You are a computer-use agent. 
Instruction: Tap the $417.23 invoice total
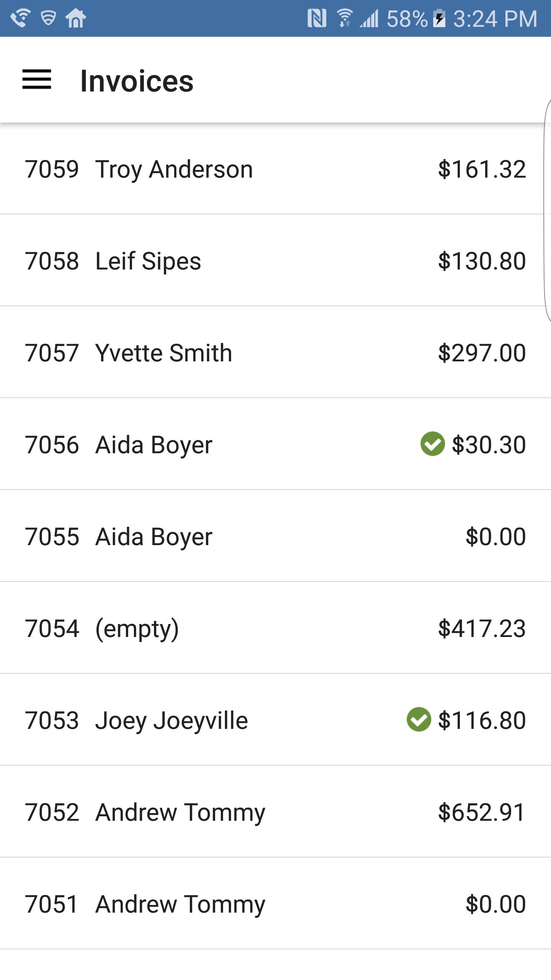click(x=481, y=629)
